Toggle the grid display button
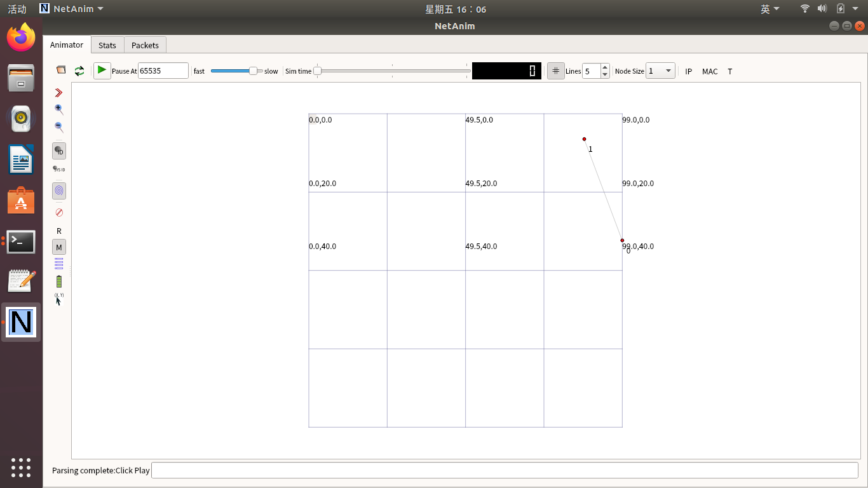 (x=556, y=71)
